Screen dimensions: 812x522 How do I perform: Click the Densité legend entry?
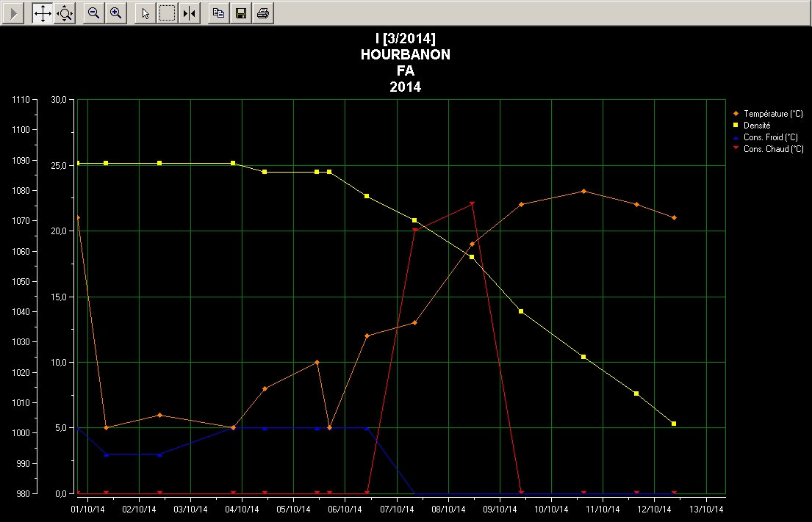pyautogui.click(x=757, y=126)
